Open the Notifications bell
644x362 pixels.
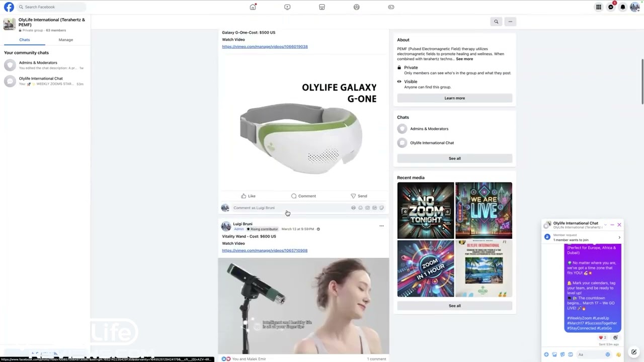(x=623, y=7)
